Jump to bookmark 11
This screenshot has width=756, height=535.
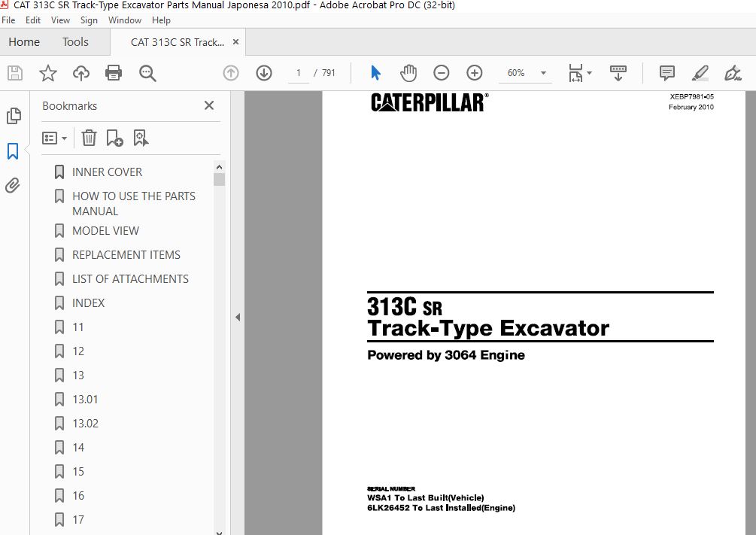click(77, 327)
